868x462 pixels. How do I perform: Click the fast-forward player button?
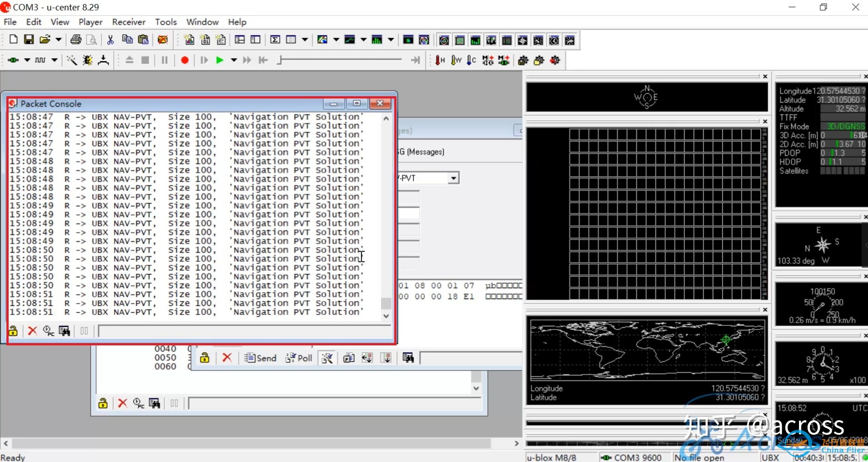tap(247, 60)
